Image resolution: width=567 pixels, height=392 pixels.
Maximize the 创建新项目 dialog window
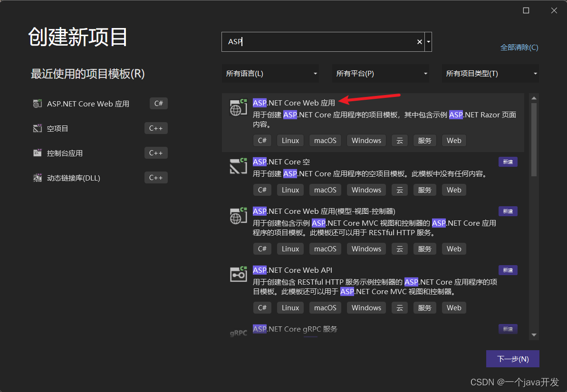[x=526, y=10]
